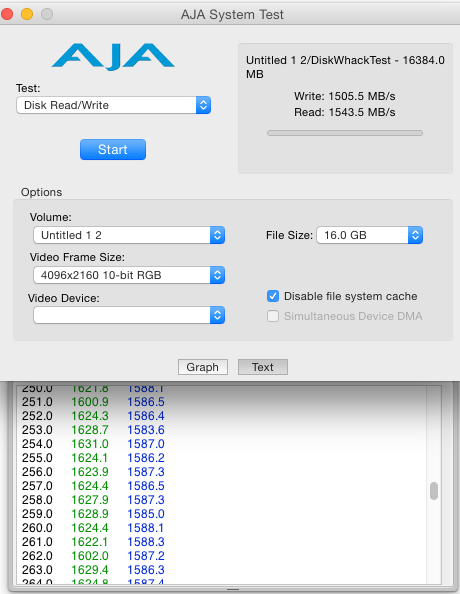Minimize the AJA System Test window
The width and height of the screenshot is (460, 594).
[27, 14]
